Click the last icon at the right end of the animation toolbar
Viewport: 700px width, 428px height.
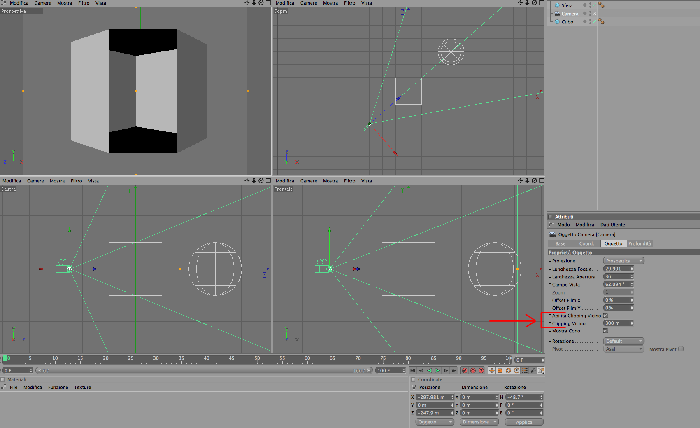click(541, 370)
